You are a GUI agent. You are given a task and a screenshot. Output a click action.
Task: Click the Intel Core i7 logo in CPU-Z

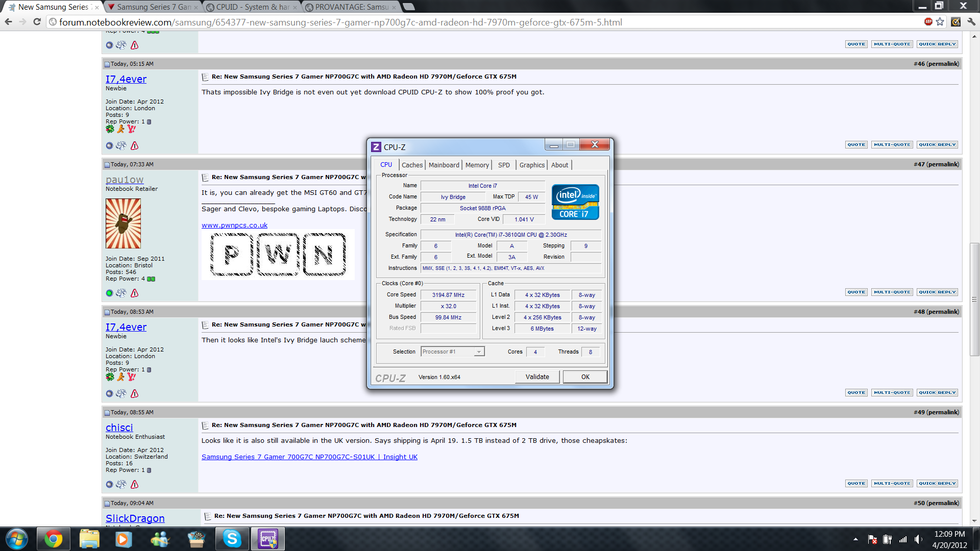point(575,202)
